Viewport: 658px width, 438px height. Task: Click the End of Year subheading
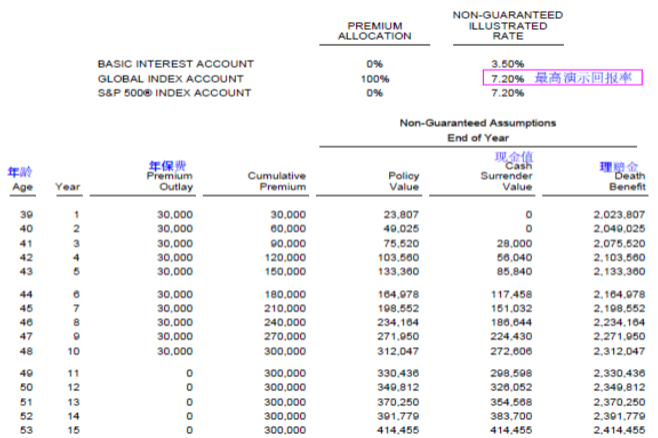tap(478, 138)
